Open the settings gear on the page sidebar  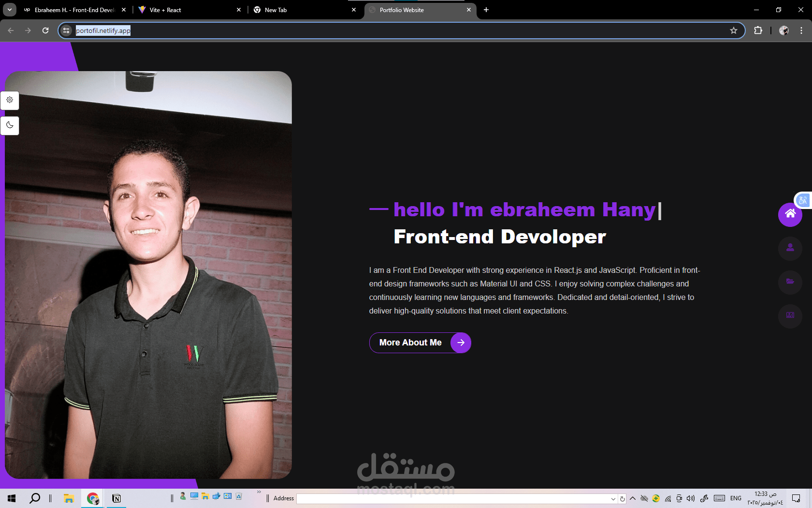[x=10, y=100]
